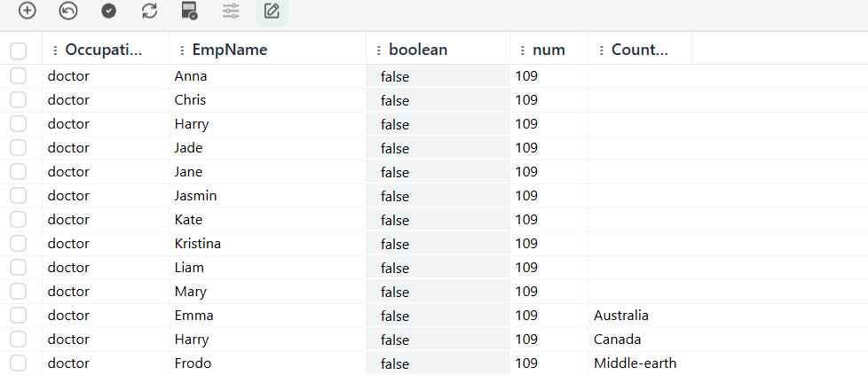Click the false cell in Anna's row
Screen dimensions: 868x375
point(438,76)
